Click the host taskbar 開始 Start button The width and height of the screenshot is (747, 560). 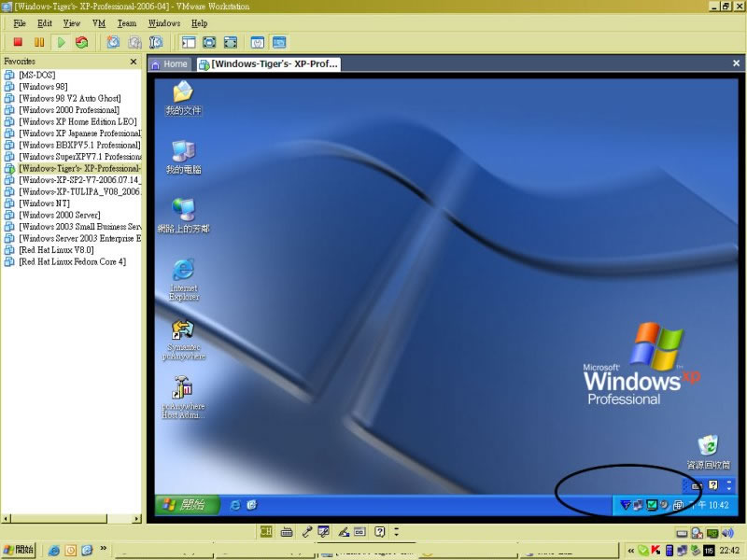[x=19, y=550]
